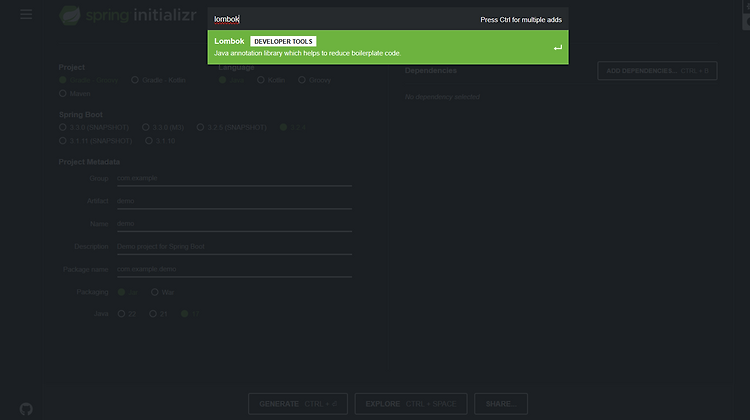Choose Java language radio button
The width and height of the screenshot is (750, 420).
click(x=232, y=80)
